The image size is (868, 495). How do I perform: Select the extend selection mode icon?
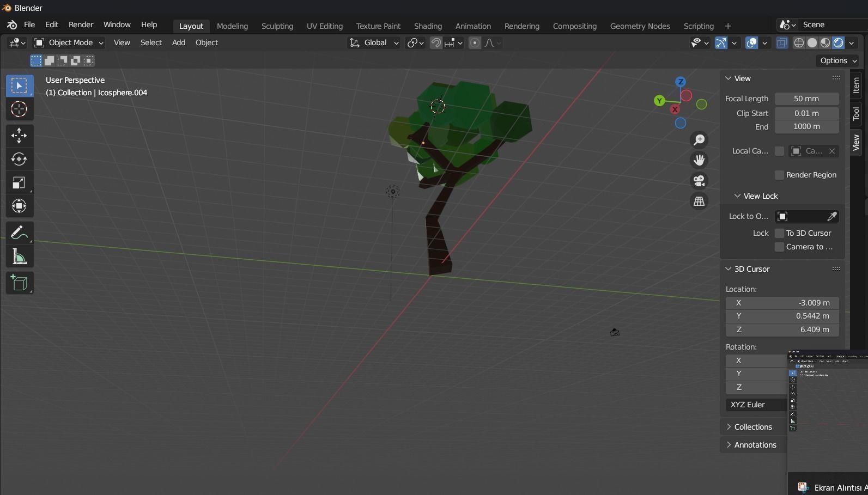50,60
